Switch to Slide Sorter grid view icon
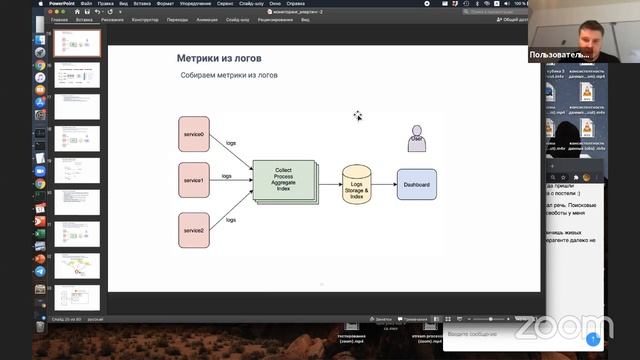640x360 pixels. pos(448,319)
